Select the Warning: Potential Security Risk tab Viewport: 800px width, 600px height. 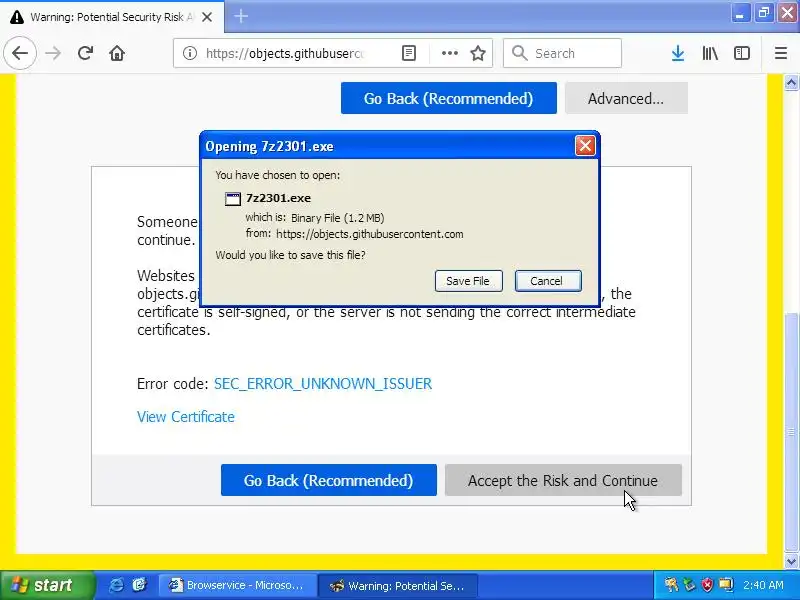[112, 17]
